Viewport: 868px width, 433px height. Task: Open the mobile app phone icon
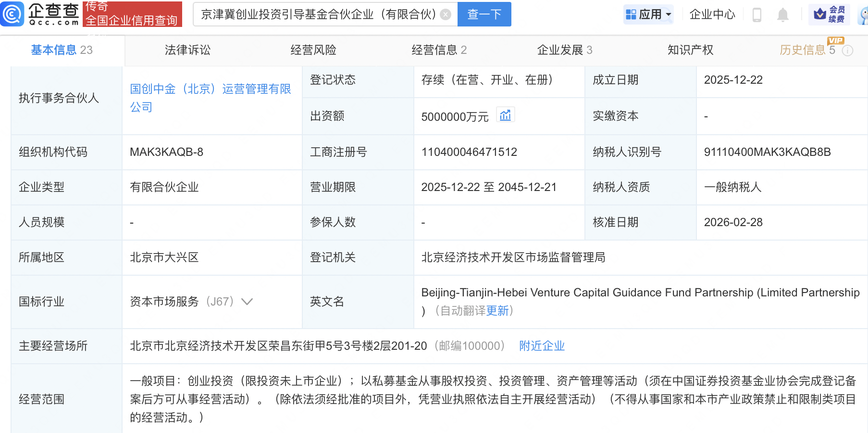click(x=756, y=15)
